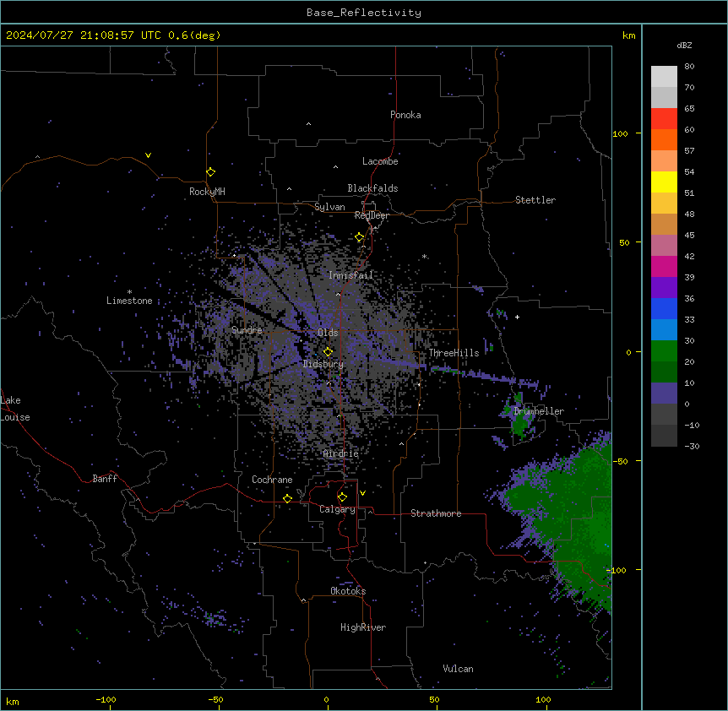Click the Banff label
Screen dimensions: 728x711
(105, 479)
